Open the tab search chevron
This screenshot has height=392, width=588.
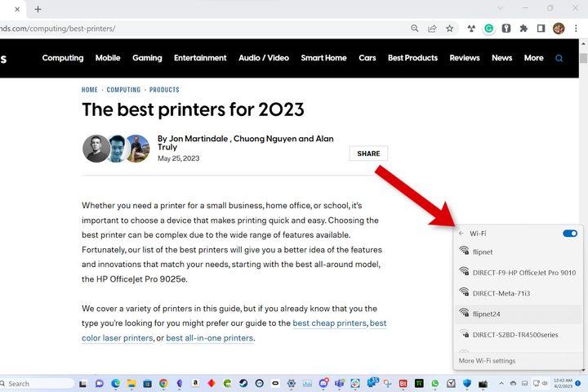point(501,8)
